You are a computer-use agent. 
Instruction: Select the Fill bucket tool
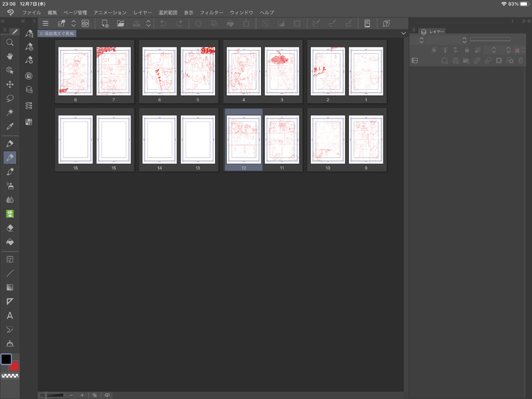pyautogui.click(x=10, y=242)
